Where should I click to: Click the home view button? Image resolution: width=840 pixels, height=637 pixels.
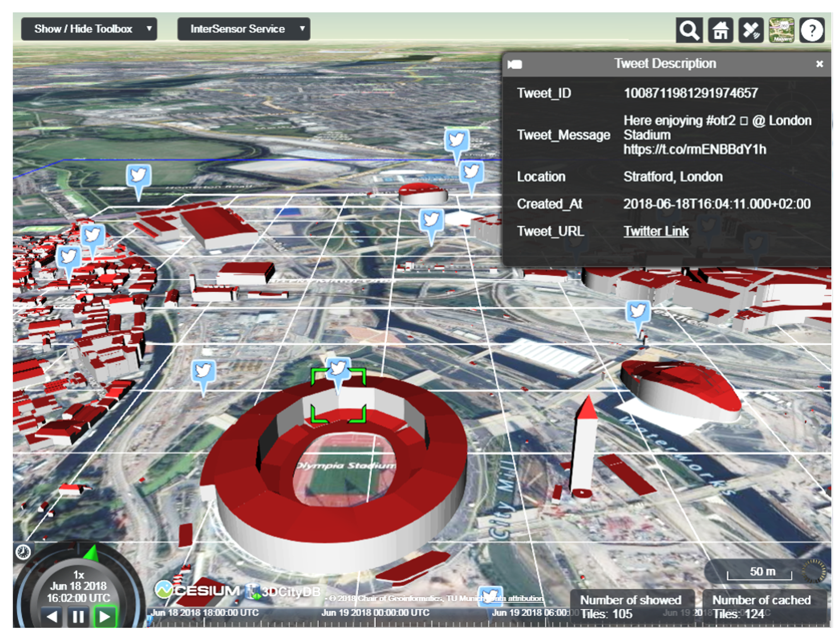[720, 30]
